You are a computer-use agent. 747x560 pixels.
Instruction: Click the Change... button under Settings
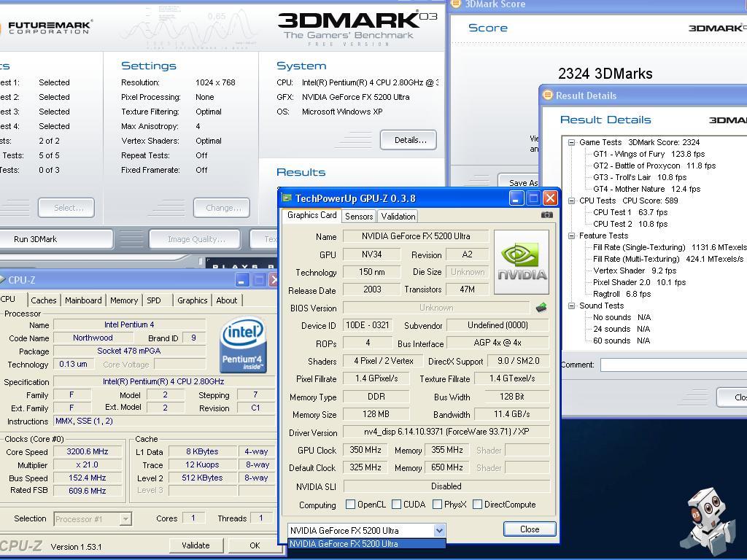(x=222, y=208)
